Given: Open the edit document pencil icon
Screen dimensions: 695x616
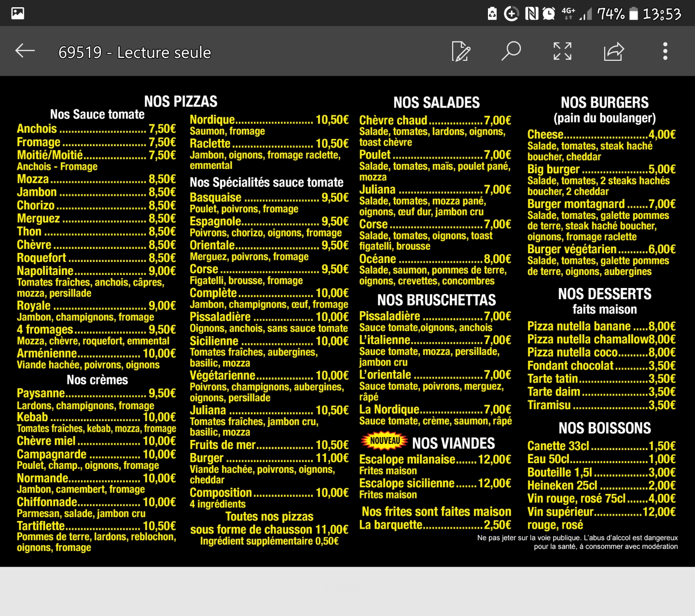Looking at the screenshot, I should tap(461, 51).
